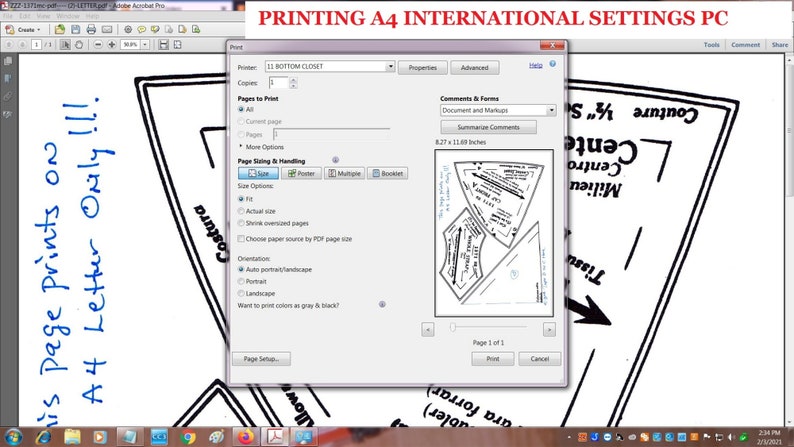Click the Print icon in Acrobat toolbar

pyautogui.click(x=91, y=29)
